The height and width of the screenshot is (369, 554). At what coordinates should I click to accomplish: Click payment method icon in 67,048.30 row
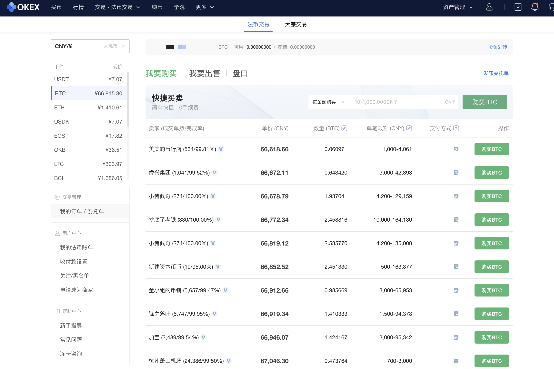[x=456, y=361]
